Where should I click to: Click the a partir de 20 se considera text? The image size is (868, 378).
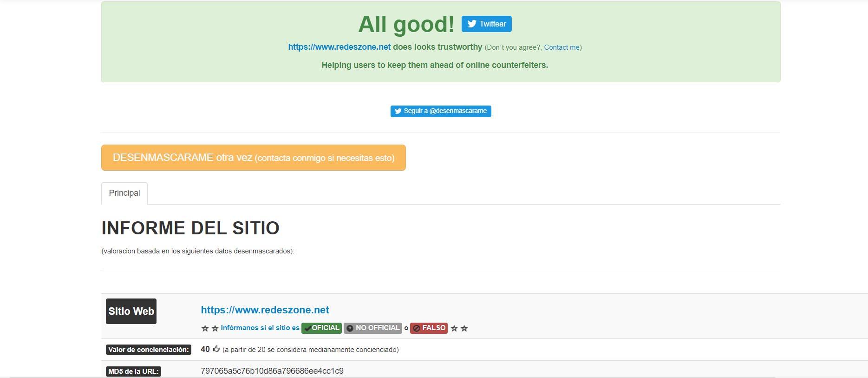point(311,350)
